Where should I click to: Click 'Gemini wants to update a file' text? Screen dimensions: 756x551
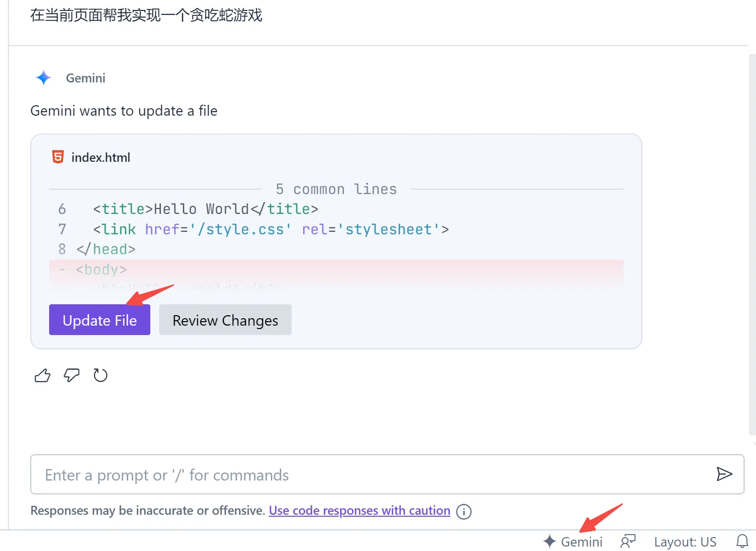pos(124,111)
